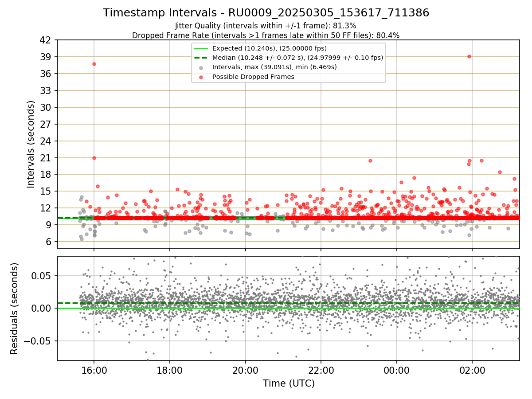Click the 'Intervals, max (39.091s), min (6.469s)' legend entry
Screen dimensions: 532x399
coord(274,67)
